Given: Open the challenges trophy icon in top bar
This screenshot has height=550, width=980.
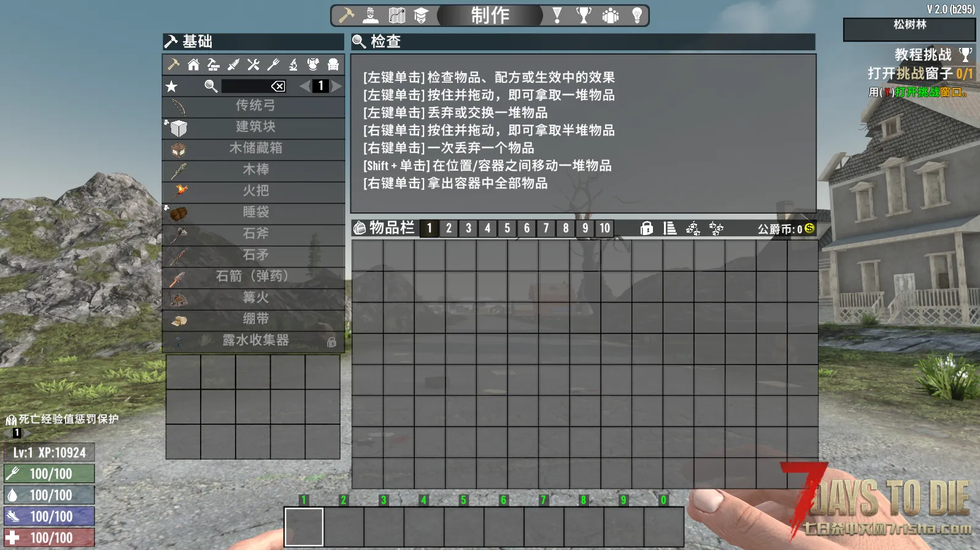Looking at the screenshot, I should pyautogui.click(x=584, y=15).
